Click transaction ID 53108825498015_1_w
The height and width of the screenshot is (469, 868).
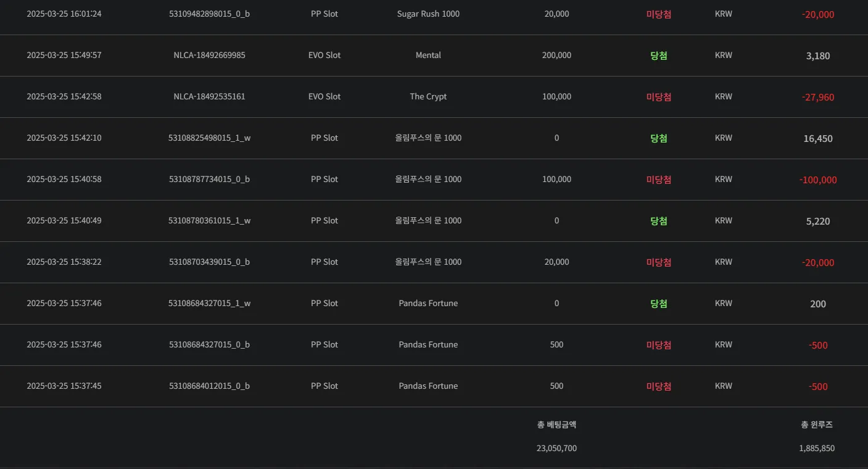[209, 138]
